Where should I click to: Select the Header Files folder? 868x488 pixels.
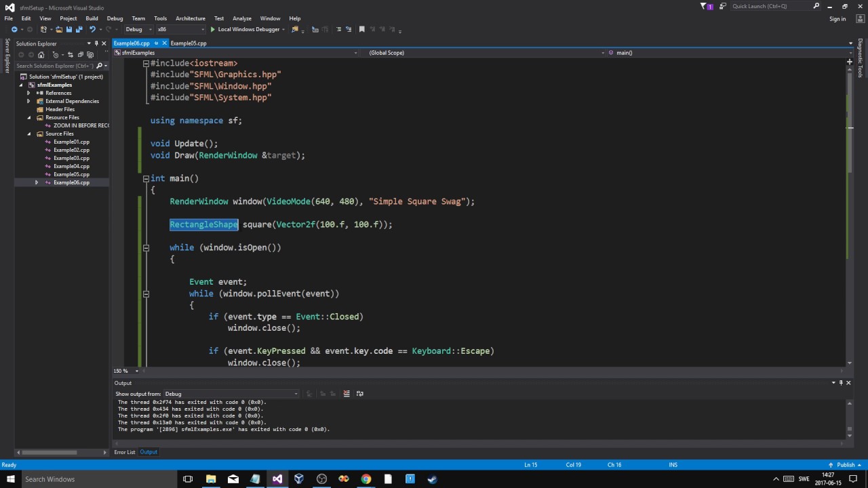click(60, 109)
